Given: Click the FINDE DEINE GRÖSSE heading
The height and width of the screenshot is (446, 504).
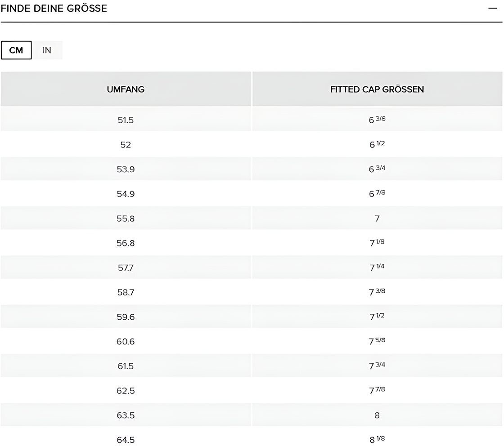Looking at the screenshot, I should click(x=54, y=9).
